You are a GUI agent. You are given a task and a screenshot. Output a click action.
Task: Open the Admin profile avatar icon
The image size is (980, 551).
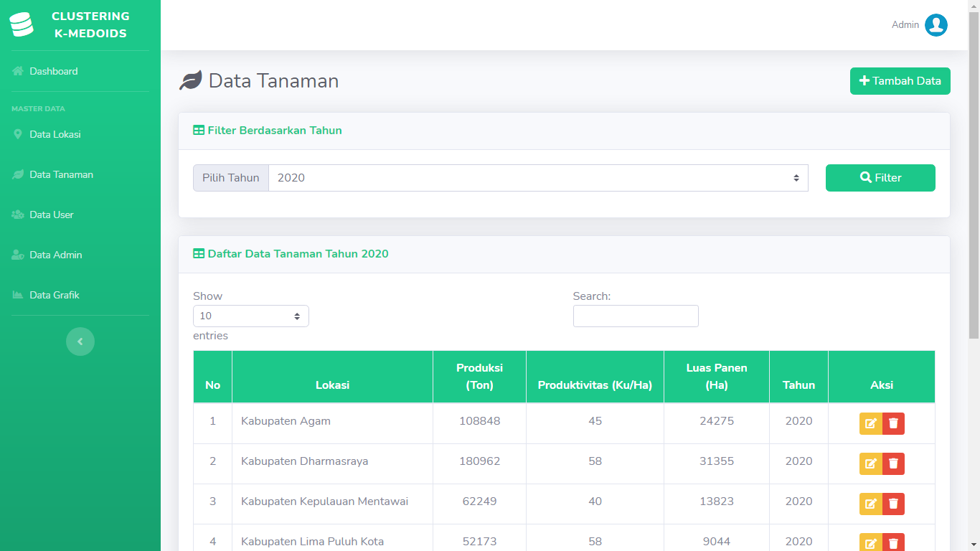click(936, 25)
